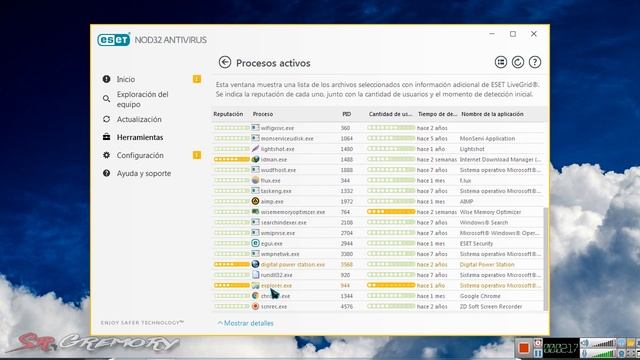This screenshot has width=640, height=360.
Task: Click 'Internet Download Manager' application name
Action: 500,160
